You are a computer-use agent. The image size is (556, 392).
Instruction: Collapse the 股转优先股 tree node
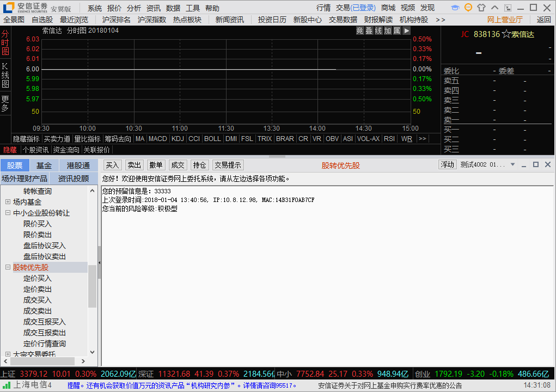pos(8,267)
